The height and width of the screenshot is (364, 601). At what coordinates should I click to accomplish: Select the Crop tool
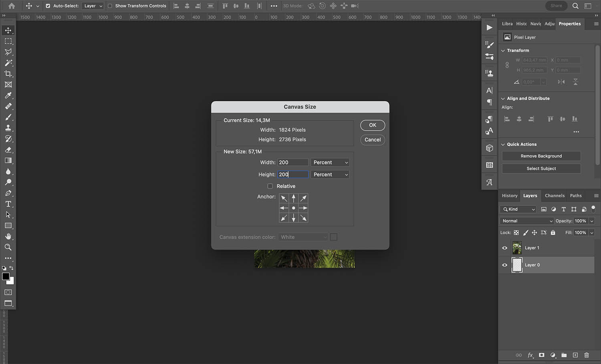pyautogui.click(x=8, y=74)
